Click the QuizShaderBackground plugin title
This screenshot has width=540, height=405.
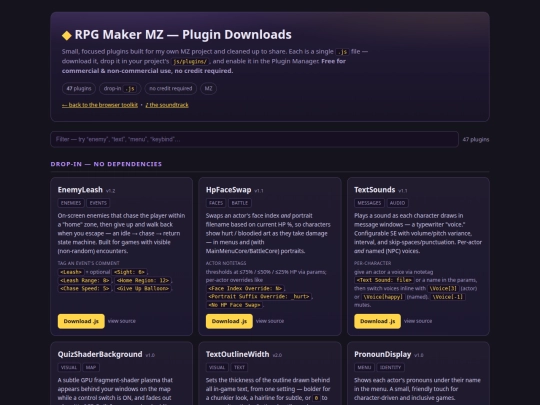pyautogui.click(x=100, y=354)
